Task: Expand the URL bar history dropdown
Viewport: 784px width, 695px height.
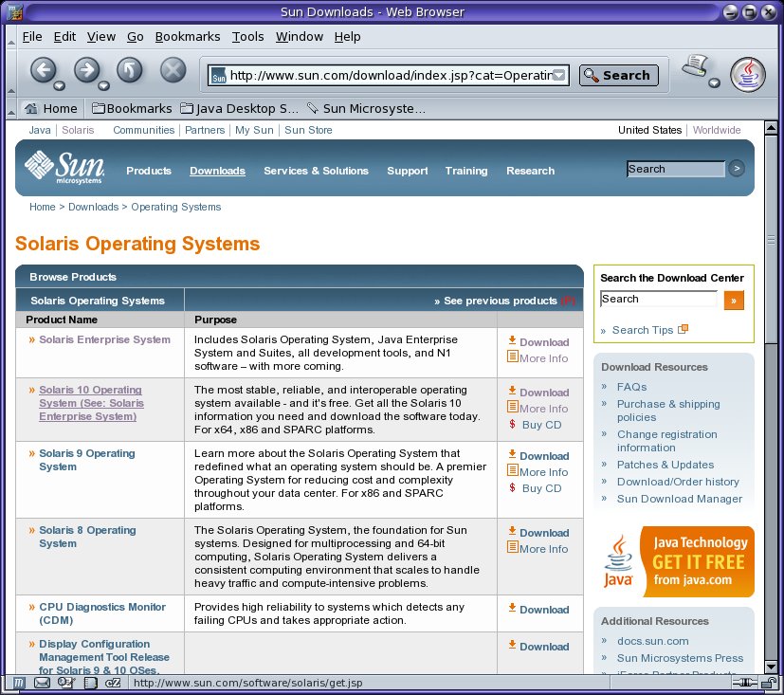Action: coord(559,76)
